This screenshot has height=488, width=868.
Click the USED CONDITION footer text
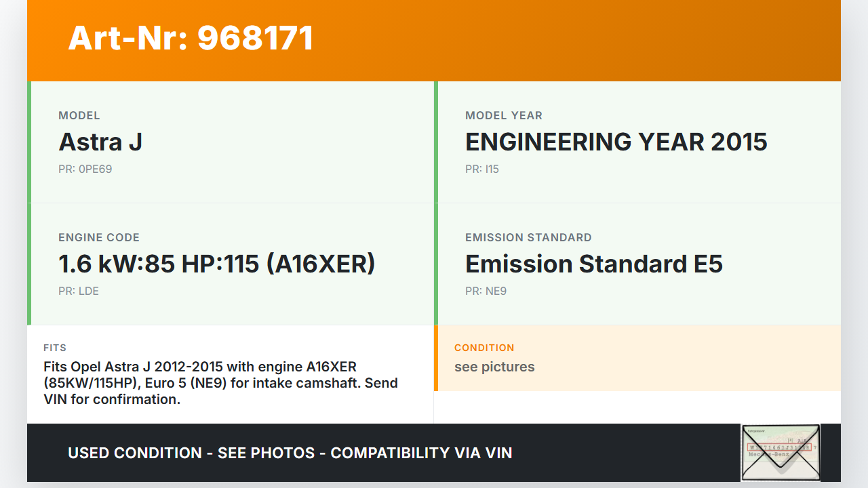click(x=290, y=453)
